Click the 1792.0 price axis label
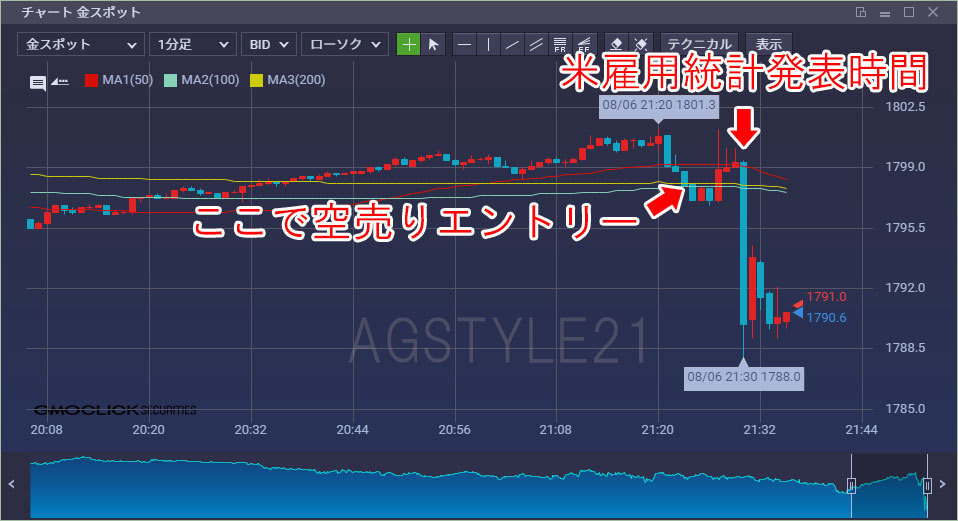Screen dimensions: 958x521 tap(905, 288)
